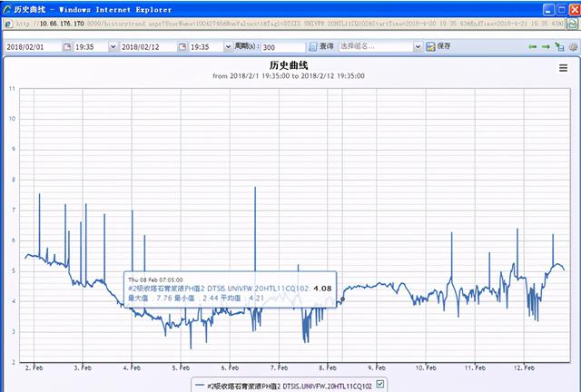
Task: Open the start date calendar picker
Action: coord(67,46)
